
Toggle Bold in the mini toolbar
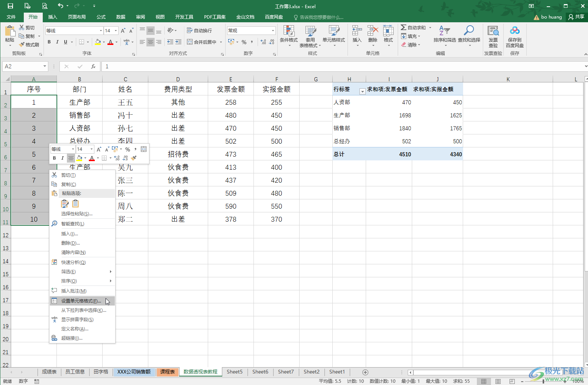[x=54, y=158]
